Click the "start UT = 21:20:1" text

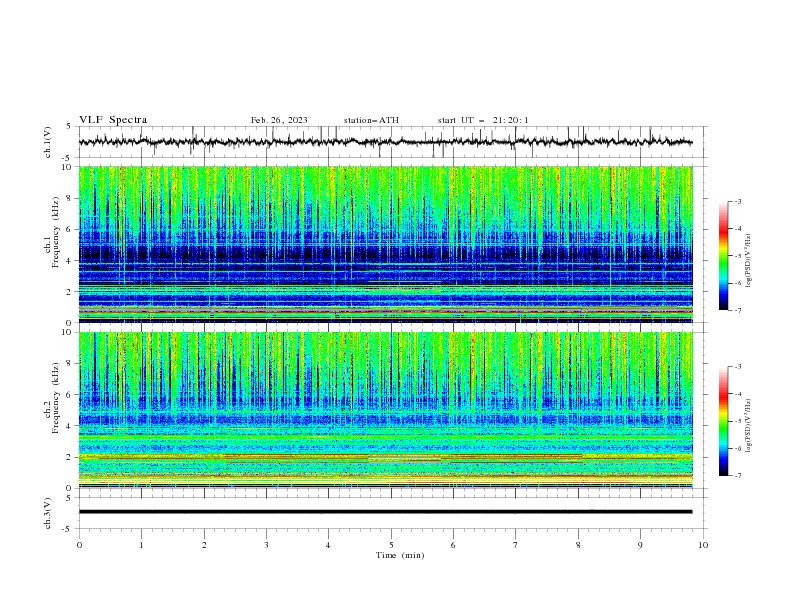(x=483, y=120)
